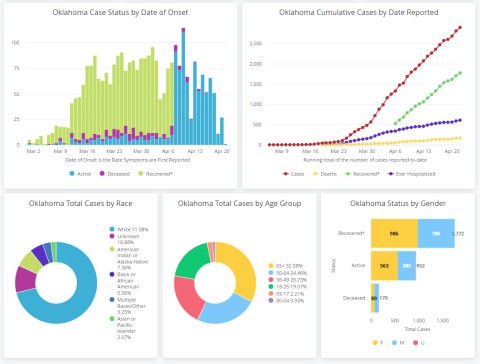Click the 18-35 19.07% age legend item
The width and height of the screenshot is (480, 364).
(x=288, y=286)
